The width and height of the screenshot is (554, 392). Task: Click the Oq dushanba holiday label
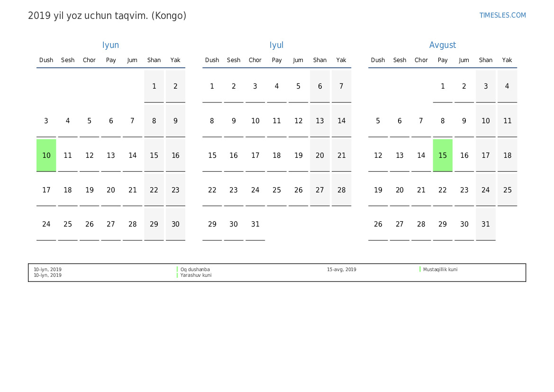(195, 269)
